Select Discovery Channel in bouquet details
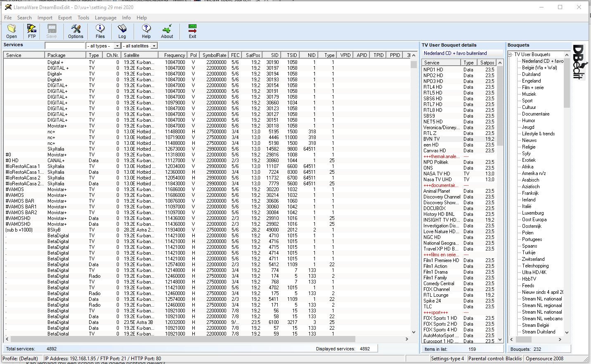Image resolution: width=591 pixels, height=364 pixels. (459, 197)
